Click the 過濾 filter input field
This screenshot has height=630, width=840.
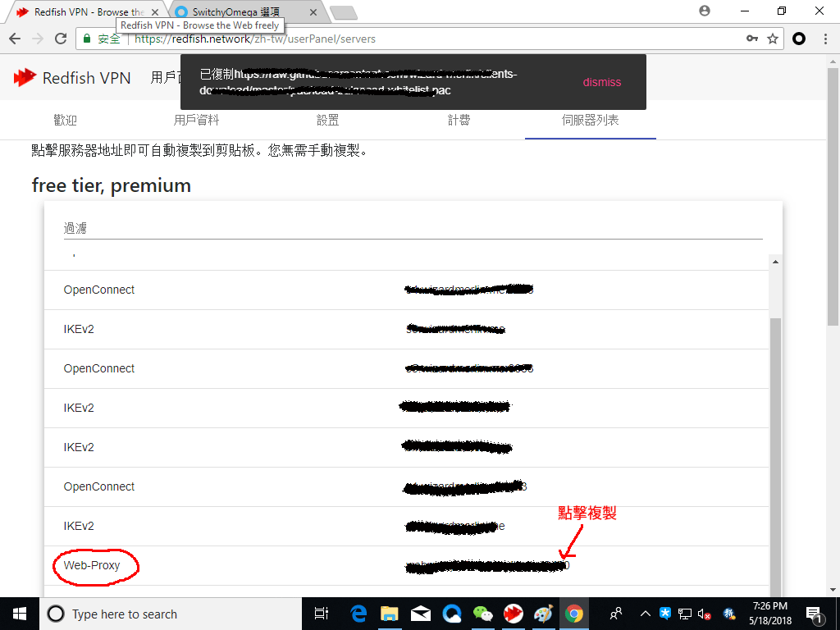tap(413, 228)
